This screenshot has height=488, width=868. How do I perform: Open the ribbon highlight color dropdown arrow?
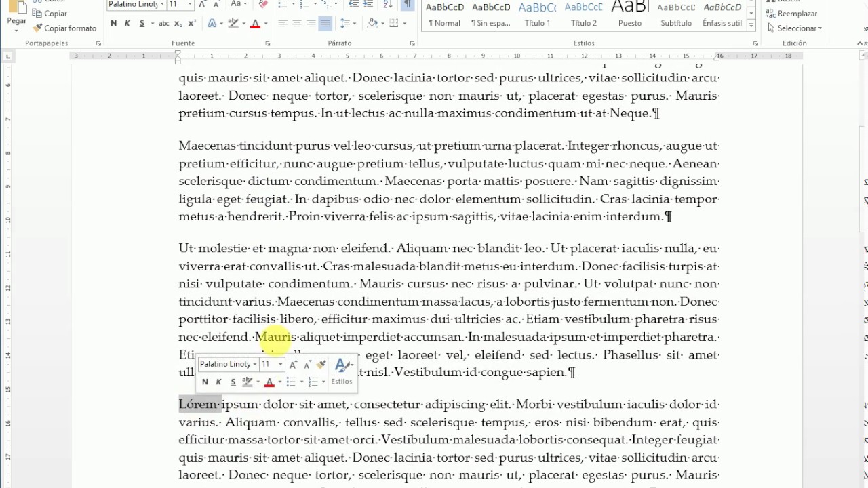[243, 24]
